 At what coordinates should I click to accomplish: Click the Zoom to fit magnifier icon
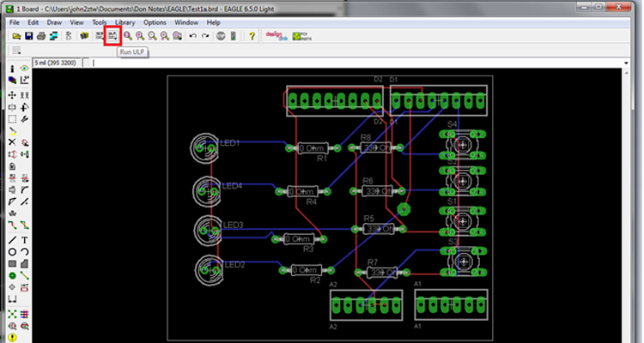pos(128,36)
